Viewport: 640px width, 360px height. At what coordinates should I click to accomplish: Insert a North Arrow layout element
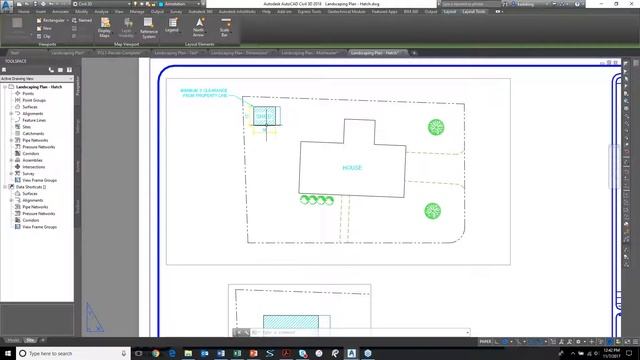pos(199,27)
